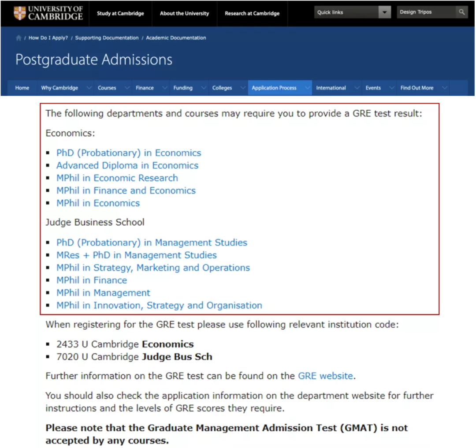Expand the Courses chevron
The width and height of the screenshot is (476, 448).
(127, 88)
